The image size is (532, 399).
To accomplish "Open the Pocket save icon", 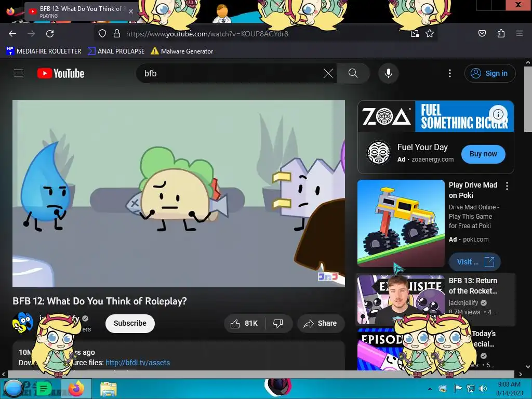I will pos(482,34).
